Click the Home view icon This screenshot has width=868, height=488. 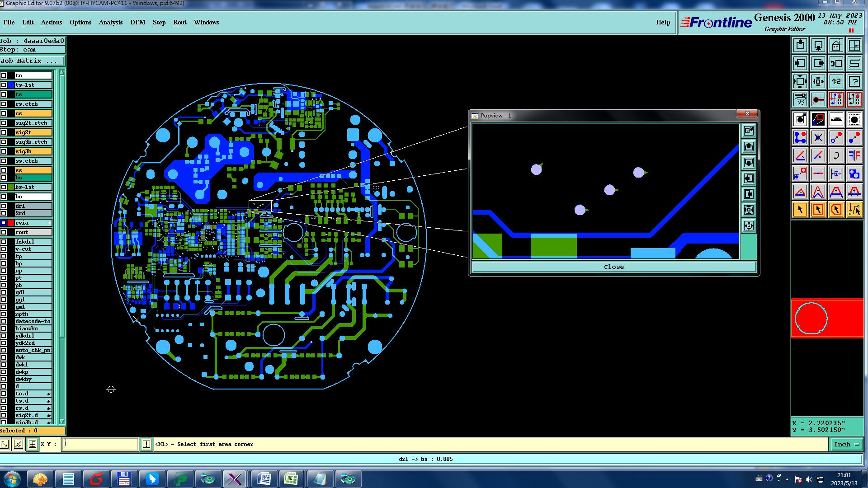click(836, 45)
